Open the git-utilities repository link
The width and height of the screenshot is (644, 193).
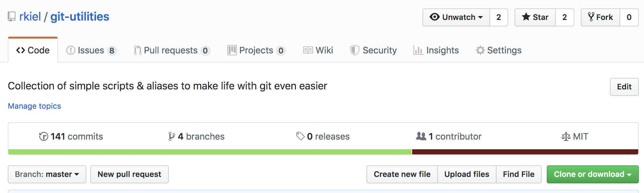(x=80, y=17)
